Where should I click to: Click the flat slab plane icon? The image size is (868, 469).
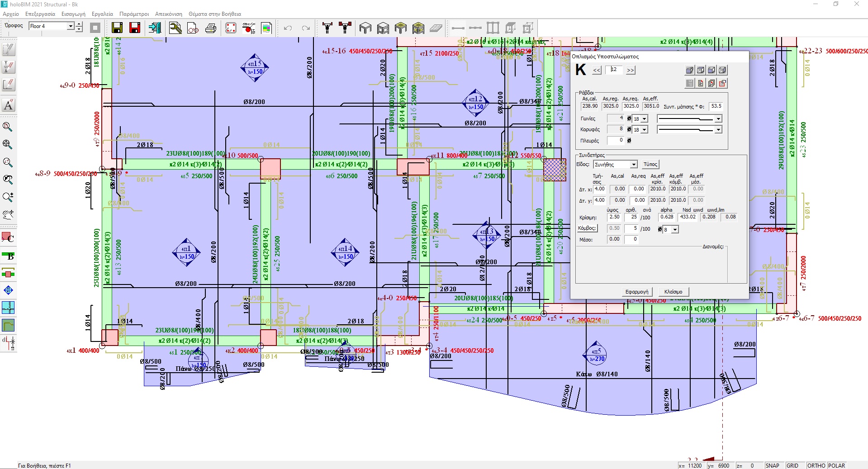(436, 28)
